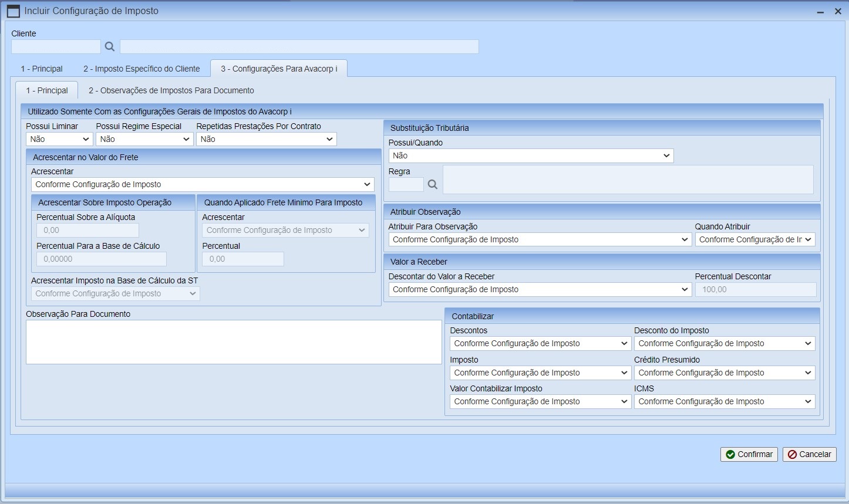The width and height of the screenshot is (849, 504).
Task: Open the Imposto Específico do Cliente tab
Action: pyautogui.click(x=141, y=69)
